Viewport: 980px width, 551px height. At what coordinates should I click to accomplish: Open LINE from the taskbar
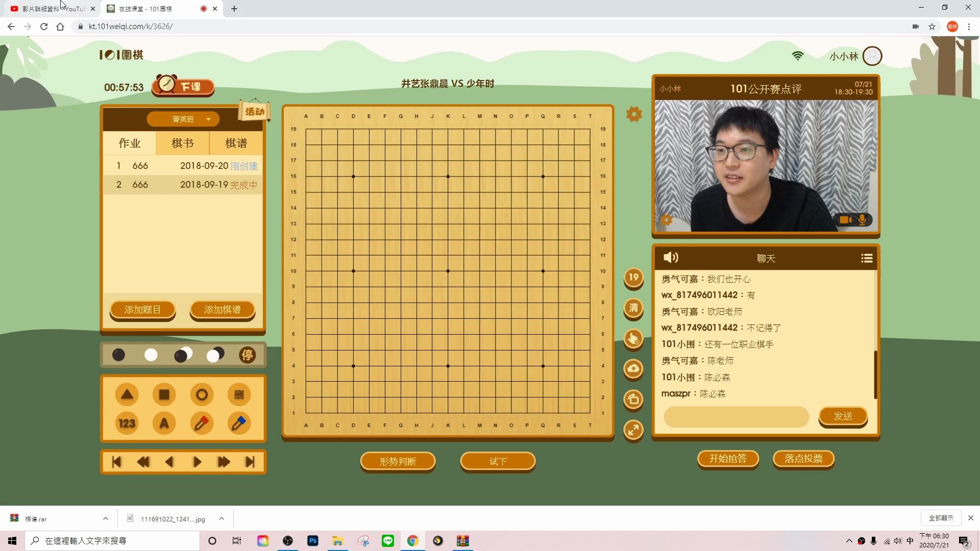(388, 541)
